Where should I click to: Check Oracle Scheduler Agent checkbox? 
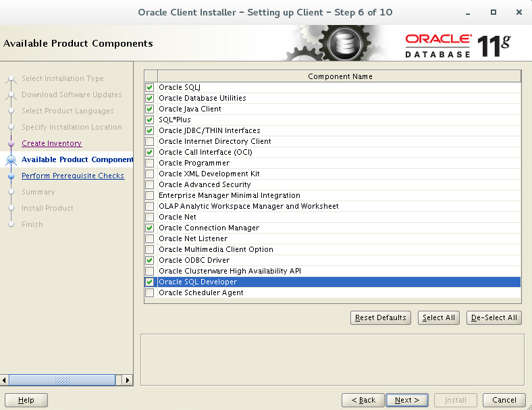tap(150, 292)
